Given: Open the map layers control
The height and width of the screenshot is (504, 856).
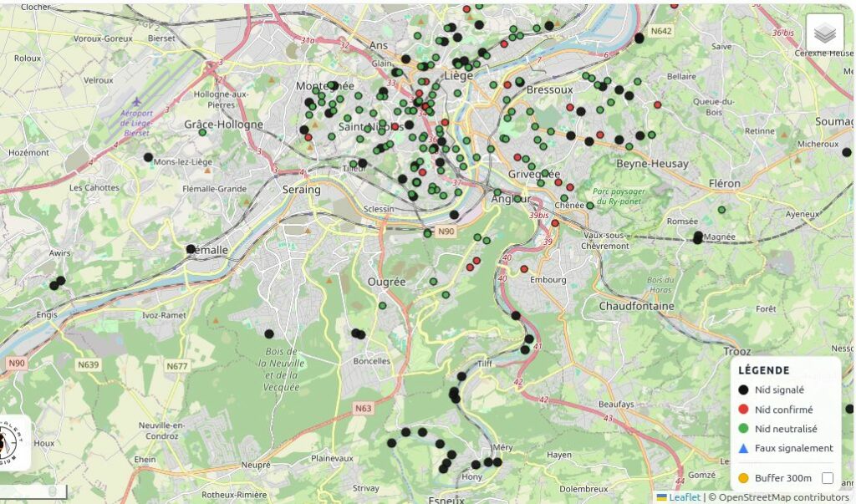Looking at the screenshot, I should (824, 33).
